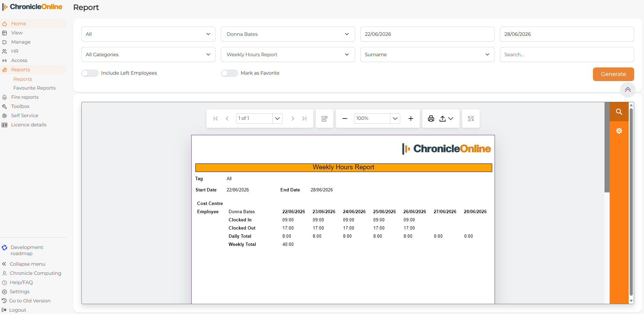The height and width of the screenshot is (314, 644).
Task: Click the start date field 22/06/2026
Action: click(428, 34)
